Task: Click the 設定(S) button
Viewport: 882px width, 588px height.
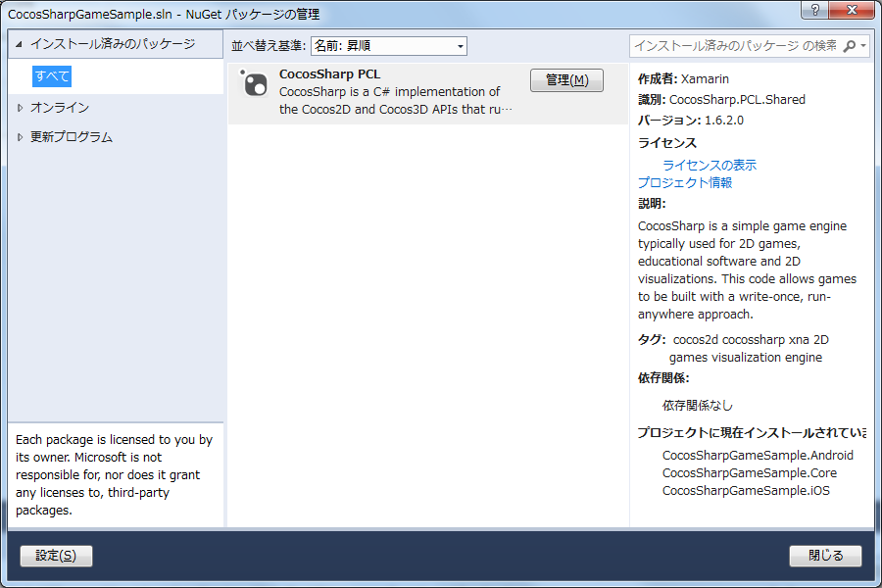Action: (x=56, y=556)
